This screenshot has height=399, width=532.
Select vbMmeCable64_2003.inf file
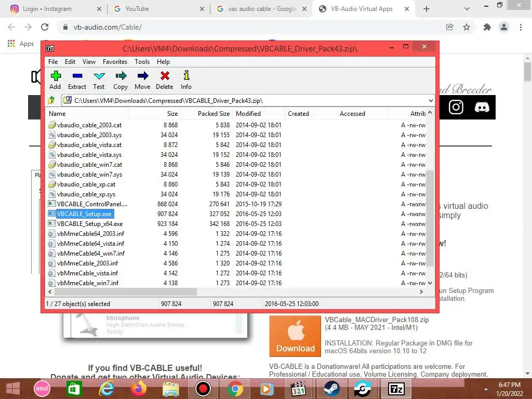pyautogui.click(x=90, y=233)
